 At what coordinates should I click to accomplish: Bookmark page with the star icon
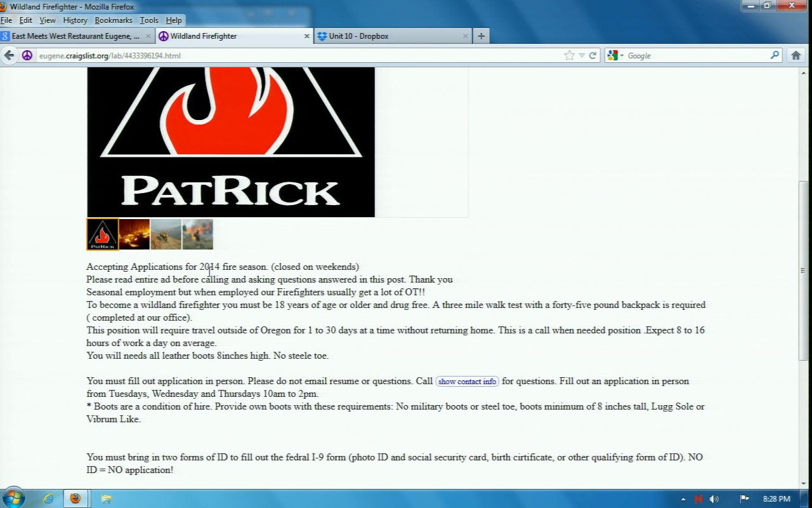point(569,55)
